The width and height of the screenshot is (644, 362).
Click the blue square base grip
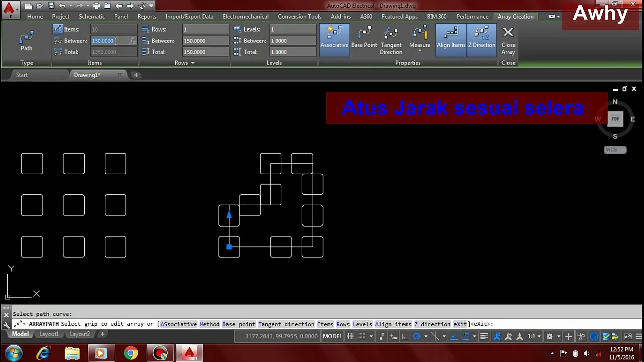(229, 247)
